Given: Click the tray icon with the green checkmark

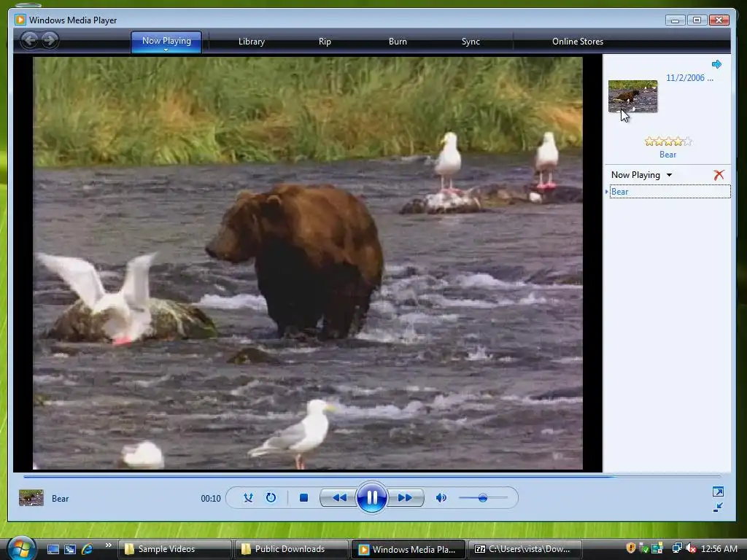Looking at the screenshot, I should pyautogui.click(x=643, y=548).
